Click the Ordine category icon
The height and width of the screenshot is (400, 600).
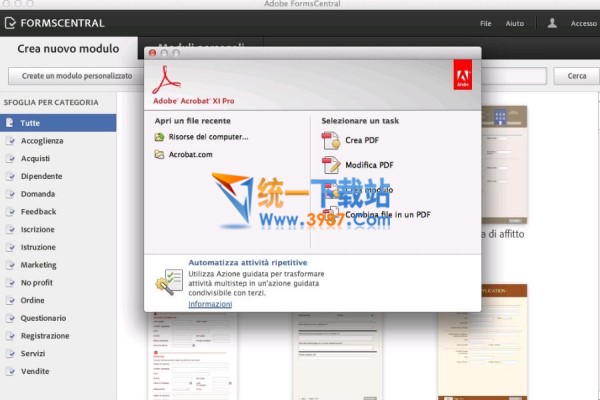click(x=10, y=300)
